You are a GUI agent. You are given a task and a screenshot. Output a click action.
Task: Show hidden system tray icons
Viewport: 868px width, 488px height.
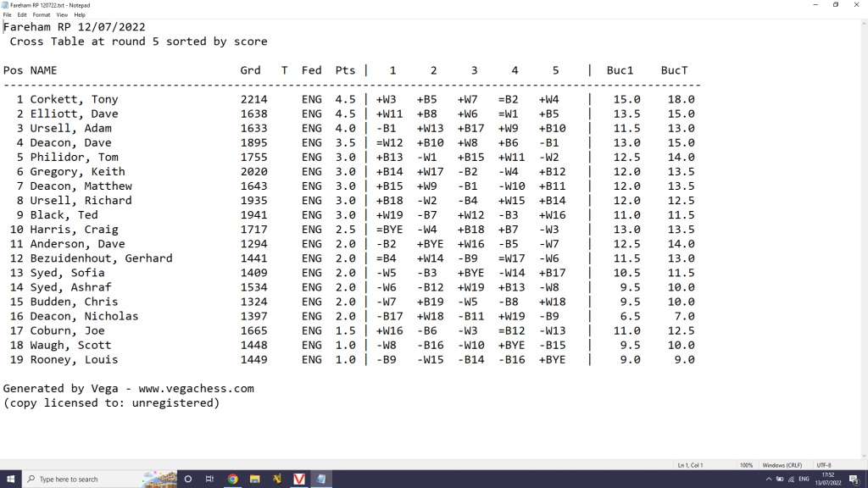coord(769,479)
